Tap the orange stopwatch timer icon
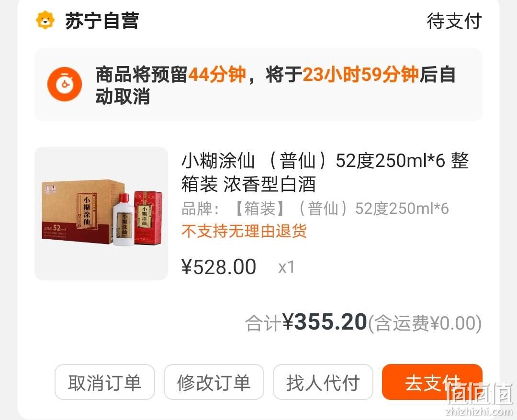 65,84
